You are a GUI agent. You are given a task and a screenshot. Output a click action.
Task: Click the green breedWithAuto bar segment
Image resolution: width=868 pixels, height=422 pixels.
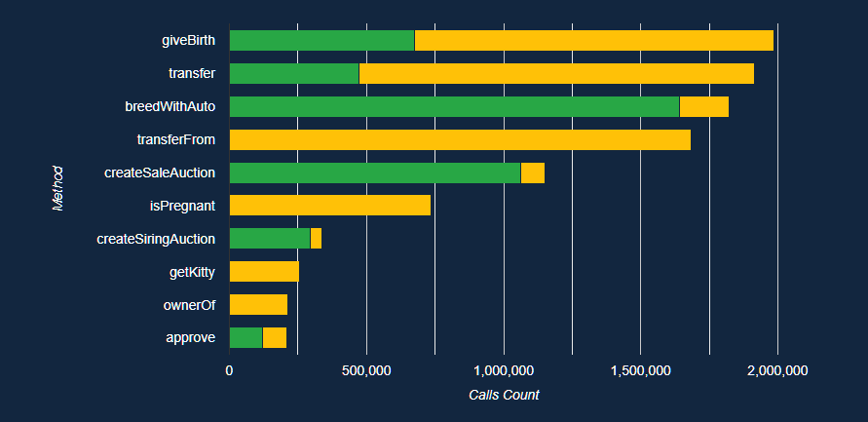click(455, 107)
